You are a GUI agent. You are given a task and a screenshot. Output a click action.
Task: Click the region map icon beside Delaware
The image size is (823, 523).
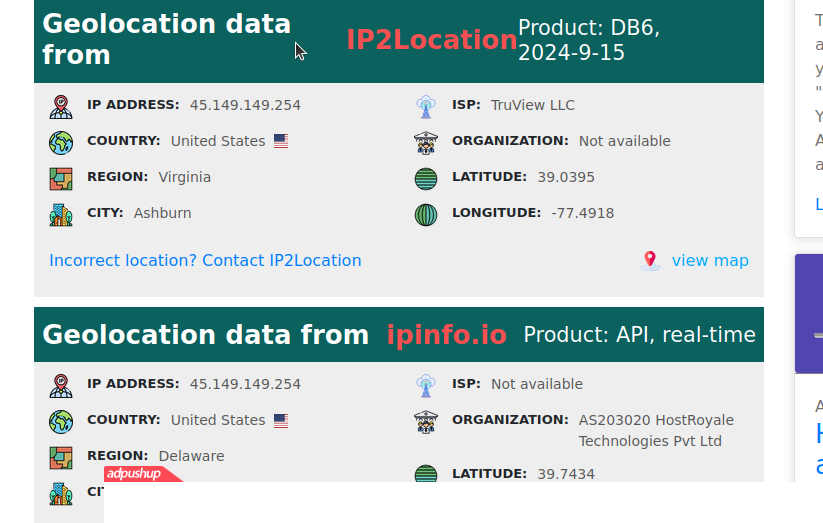tap(61, 457)
